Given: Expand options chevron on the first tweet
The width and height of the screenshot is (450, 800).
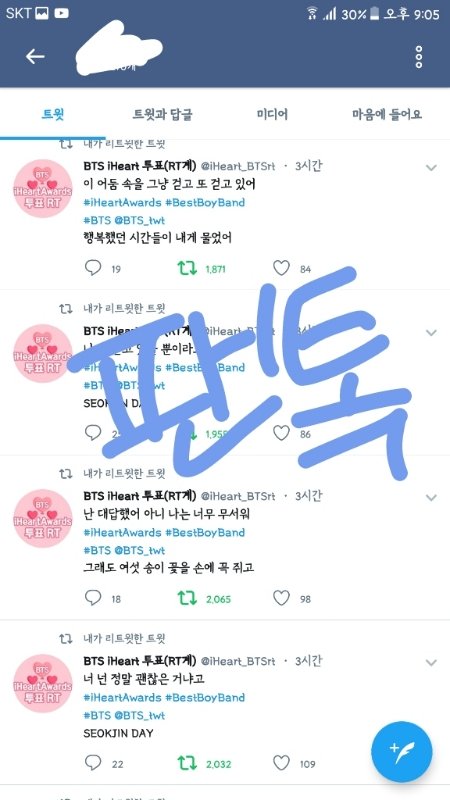Looking at the screenshot, I should click(431, 167).
